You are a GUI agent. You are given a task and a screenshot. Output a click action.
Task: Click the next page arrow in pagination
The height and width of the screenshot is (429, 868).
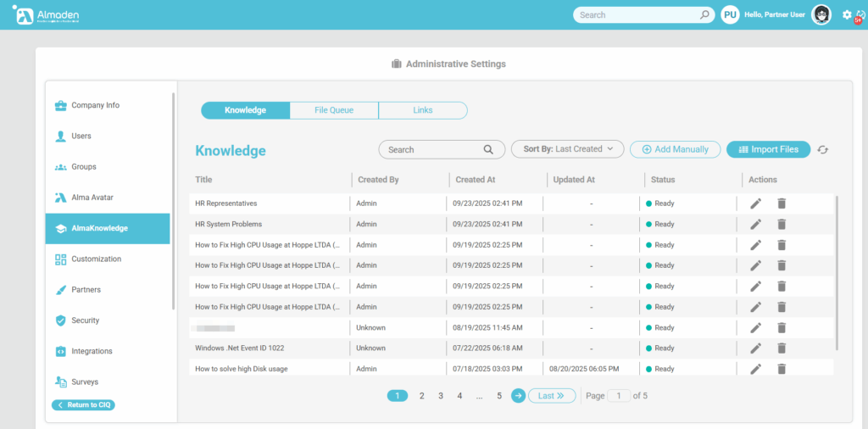518,396
